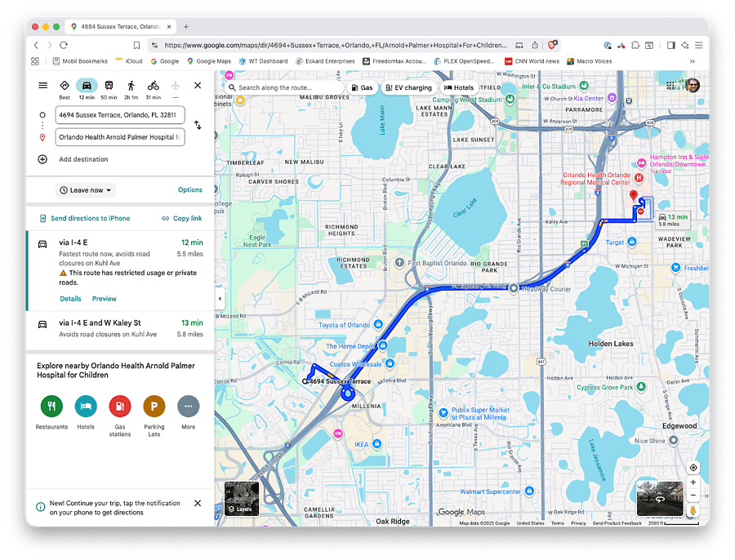This screenshot has width=735, height=560.
Task: Close the 4694 Sussex Terrace tab
Action: (169, 27)
